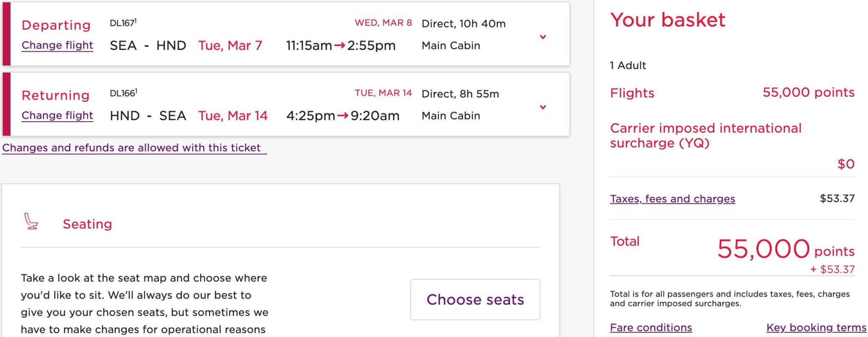Viewport: 868px width, 337px height.
Task: View the Taxes, fees and charges breakdown
Action: [x=673, y=198]
